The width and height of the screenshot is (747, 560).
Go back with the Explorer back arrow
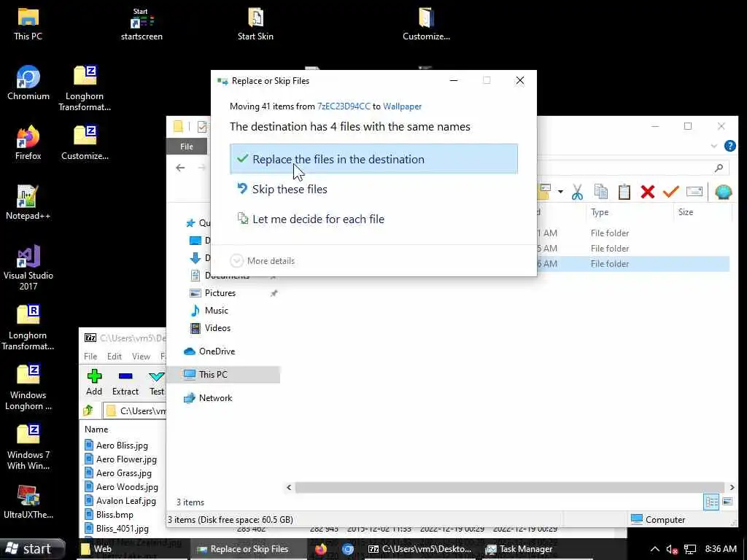180,168
